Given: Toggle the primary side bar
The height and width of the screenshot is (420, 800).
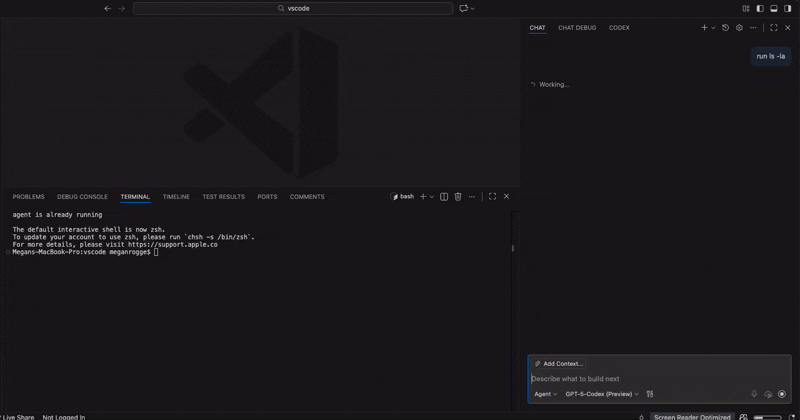Looking at the screenshot, I should (x=760, y=9).
